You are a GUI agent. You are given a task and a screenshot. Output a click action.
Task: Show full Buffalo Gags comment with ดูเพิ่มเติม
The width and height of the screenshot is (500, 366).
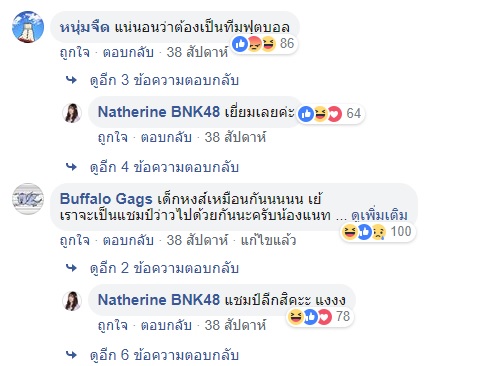379,216
